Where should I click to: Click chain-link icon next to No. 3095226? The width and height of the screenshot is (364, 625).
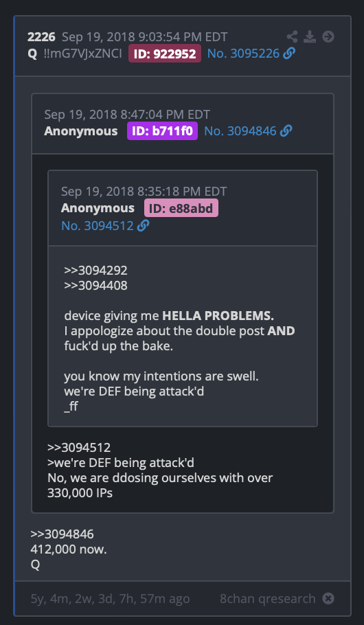point(289,54)
